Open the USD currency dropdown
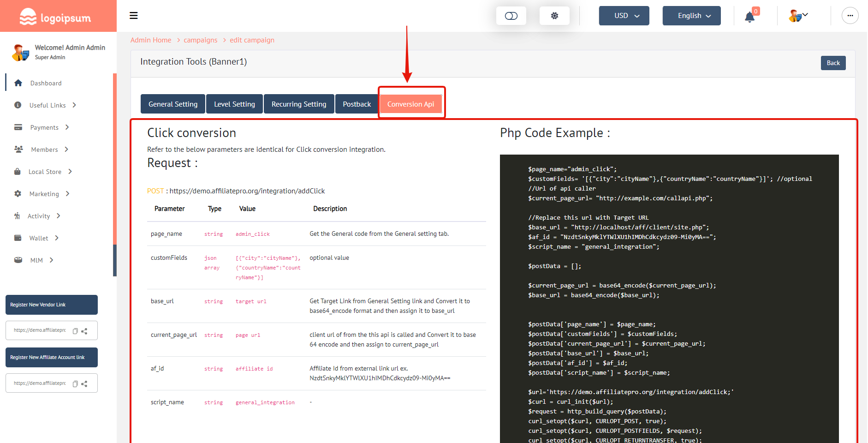The width and height of the screenshot is (868, 443). (x=624, y=15)
